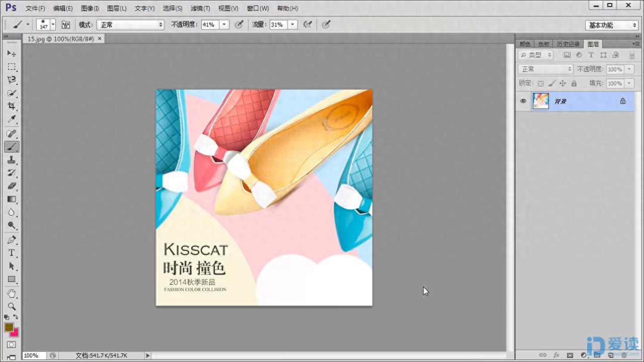The height and width of the screenshot is (362, 644).
Task: Select the Rectangle shape tool
Action: 12,279
